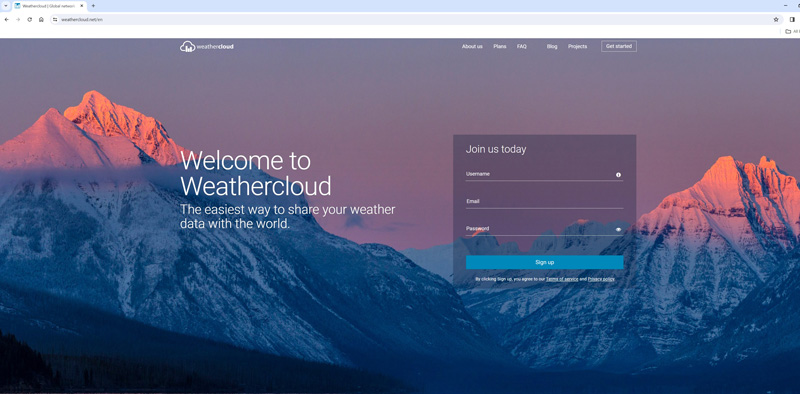This screenshot has height=394, width=800.
Task: Open the Projects page
Action: (577, 46)
